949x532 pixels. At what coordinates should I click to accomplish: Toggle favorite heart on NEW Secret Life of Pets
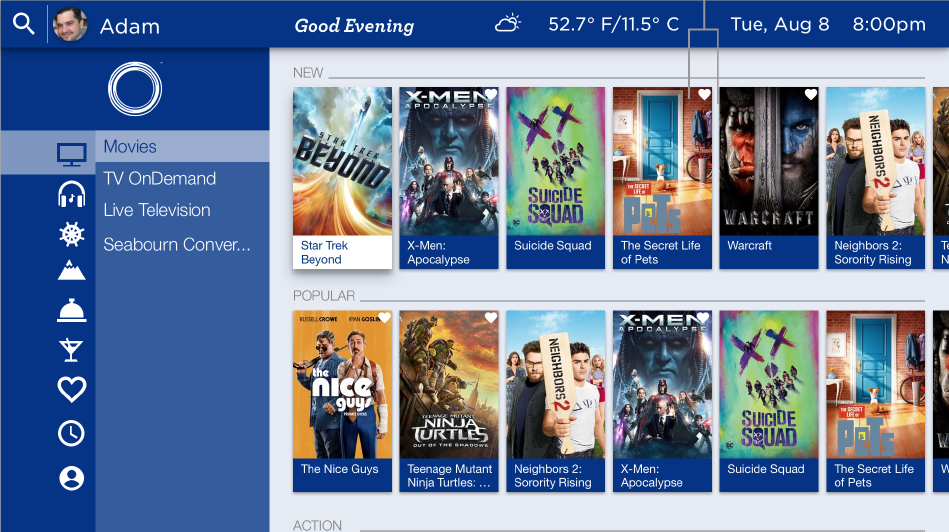point(704,94)
